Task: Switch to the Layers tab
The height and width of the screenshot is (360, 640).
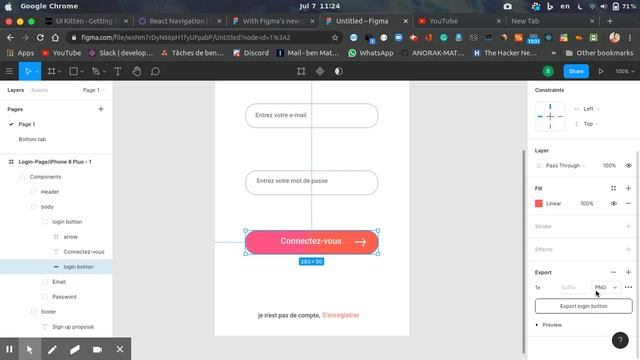Action: (x=16, y=90)
